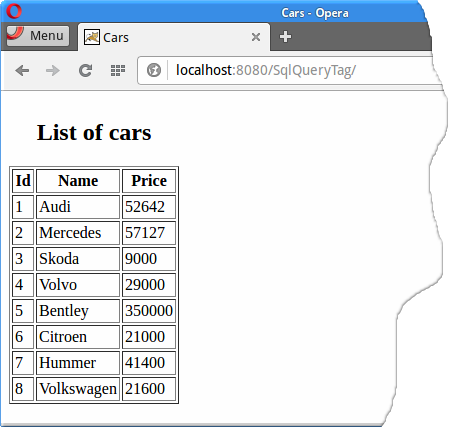Click the globe site info icon

[154, 70]
